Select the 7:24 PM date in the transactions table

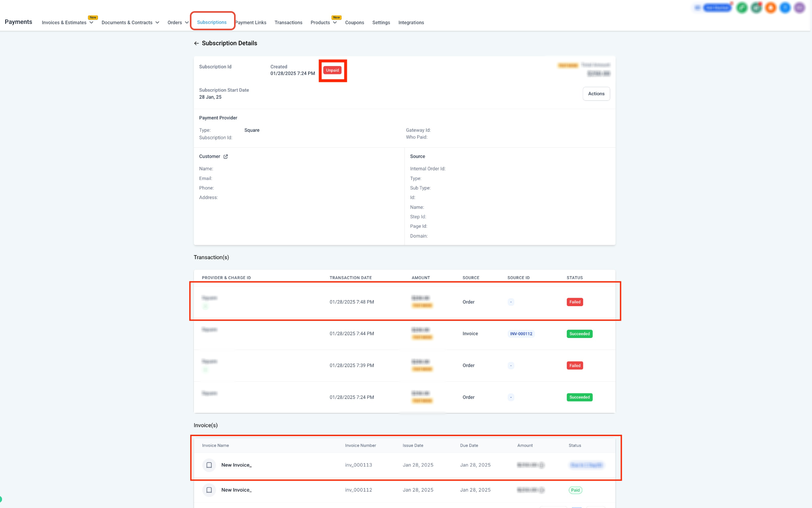click(352, 397)
